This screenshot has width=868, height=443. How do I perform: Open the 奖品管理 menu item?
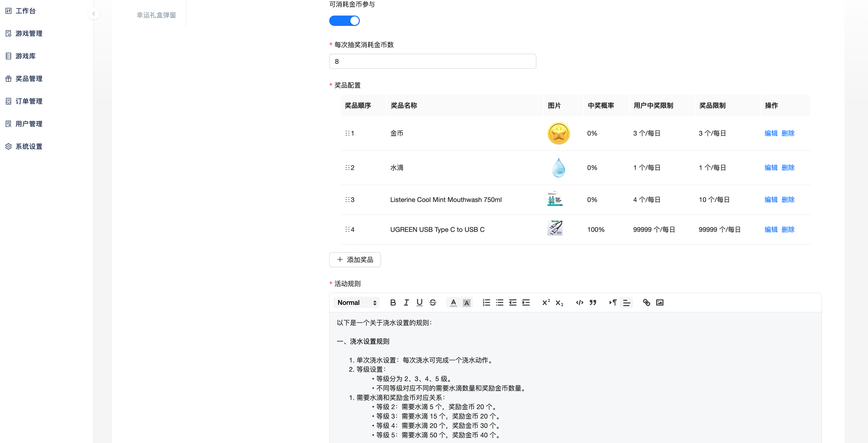[29, 78]
